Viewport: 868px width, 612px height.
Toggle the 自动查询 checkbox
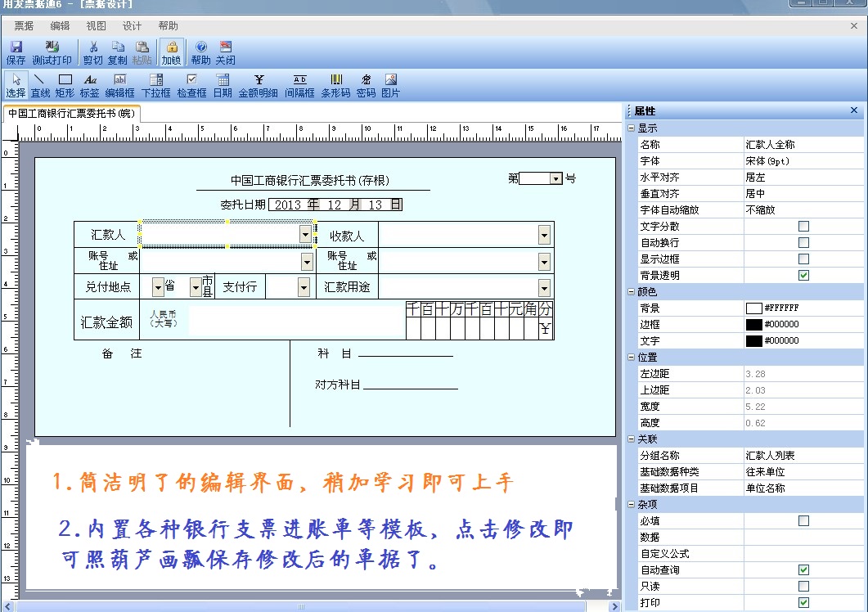tap(804, 570)
